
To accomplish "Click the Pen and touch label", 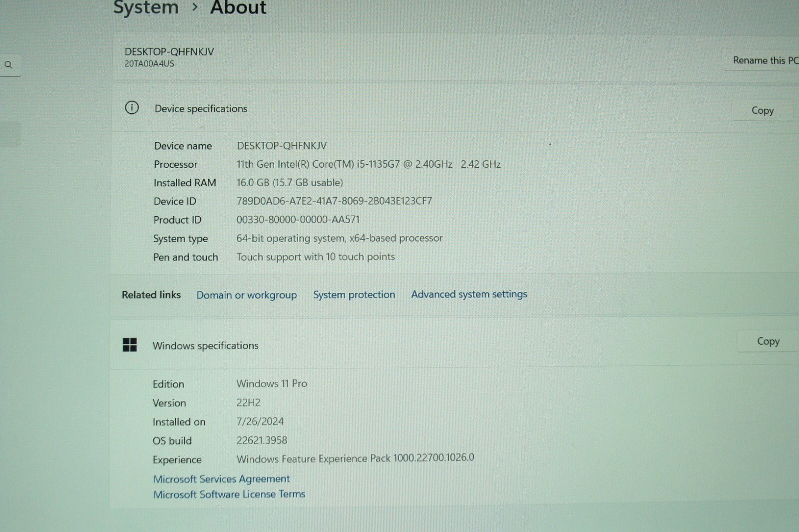I will coord(185,257).
